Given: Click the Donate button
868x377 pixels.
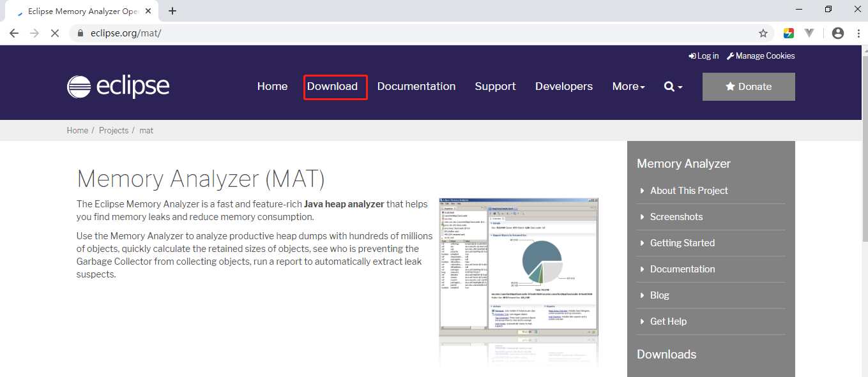Looking at the screenshot, I should click(x=749, y=87).
